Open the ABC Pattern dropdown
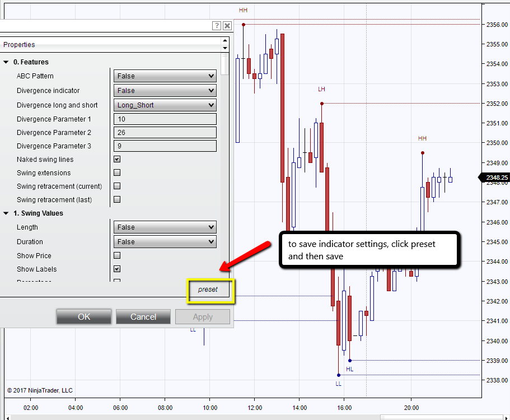510x420 pixels. coord(165,76)
